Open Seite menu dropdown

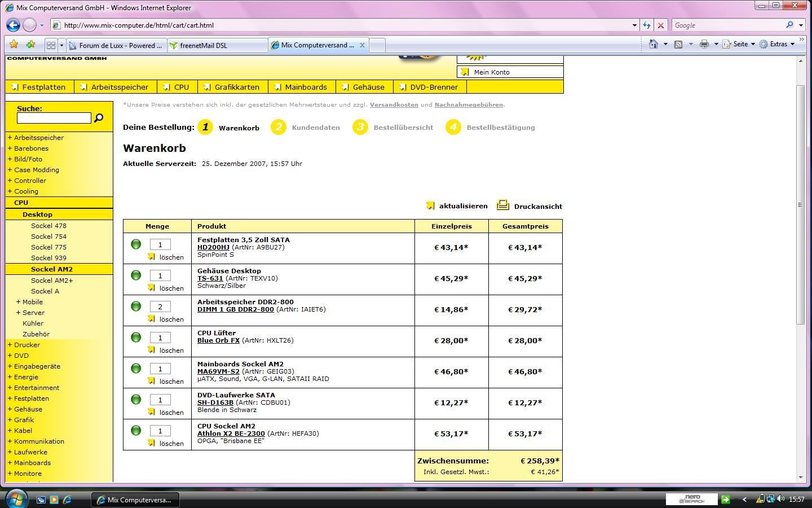pos(738,44)
